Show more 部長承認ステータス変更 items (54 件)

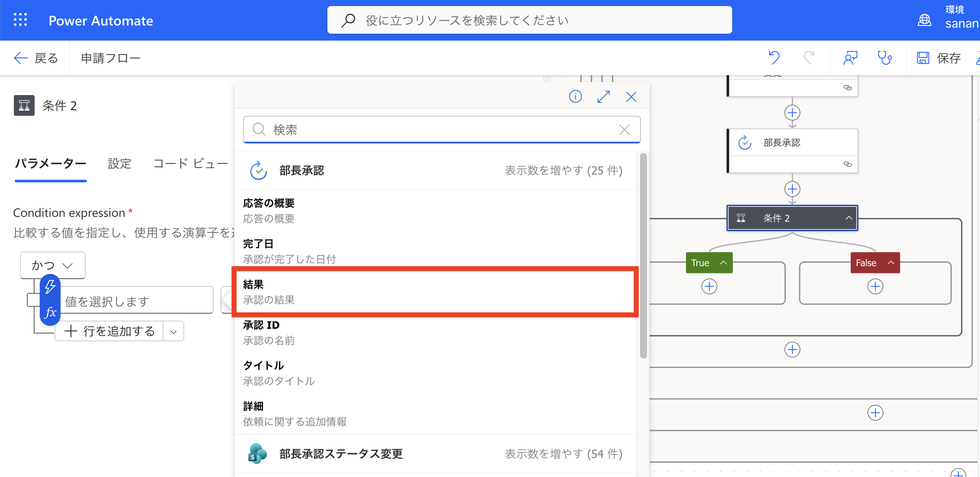coord(564,454)
